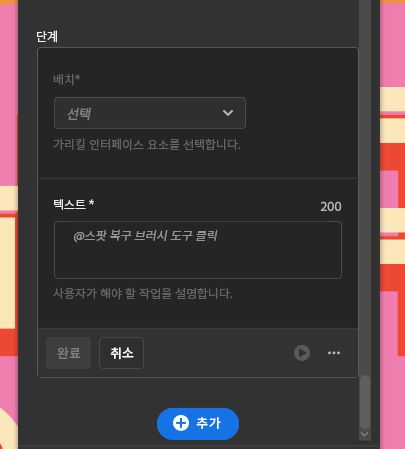
Task: Focus the 텍스트 input field
Action: click(x=198, y=250)
